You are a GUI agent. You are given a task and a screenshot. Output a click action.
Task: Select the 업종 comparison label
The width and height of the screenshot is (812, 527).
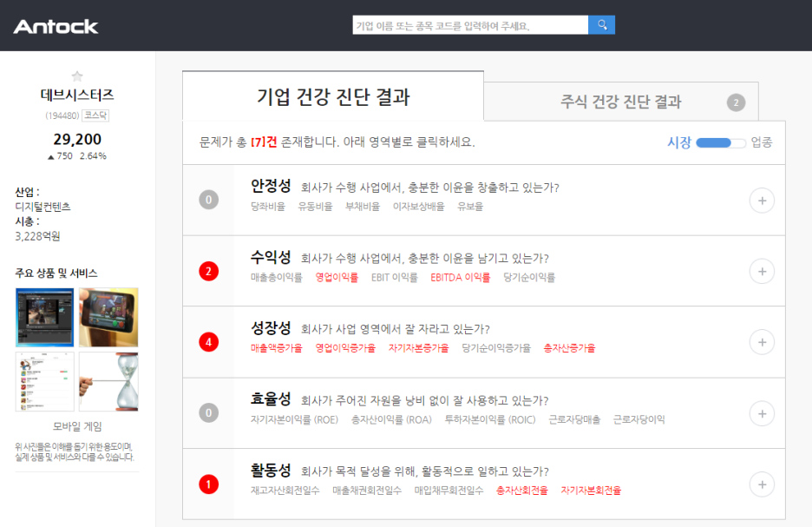pyautogui.click(x=762, y=142)
